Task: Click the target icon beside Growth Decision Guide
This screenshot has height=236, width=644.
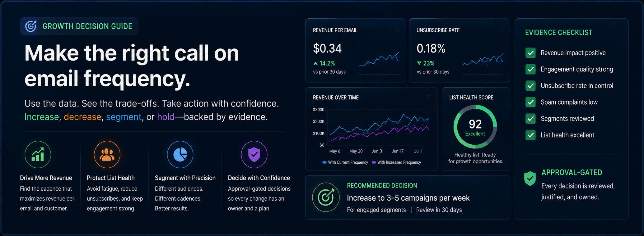Action: pos(30,26)
